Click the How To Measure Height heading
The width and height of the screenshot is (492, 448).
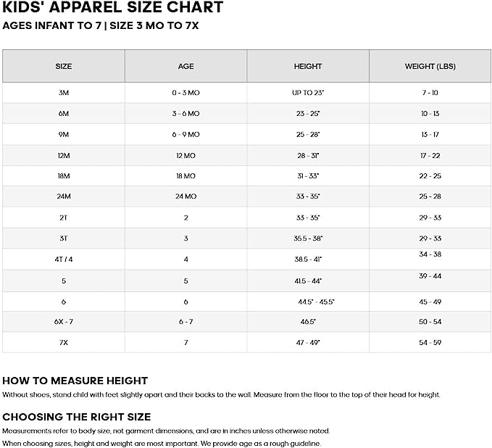tap(75, 381)
